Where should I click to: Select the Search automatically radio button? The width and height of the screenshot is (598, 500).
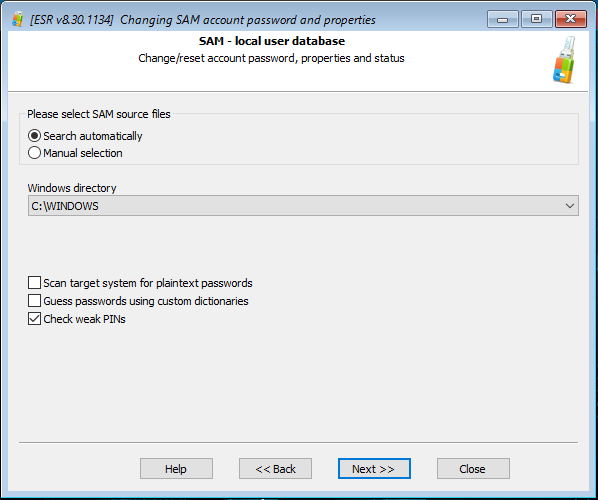34,136
